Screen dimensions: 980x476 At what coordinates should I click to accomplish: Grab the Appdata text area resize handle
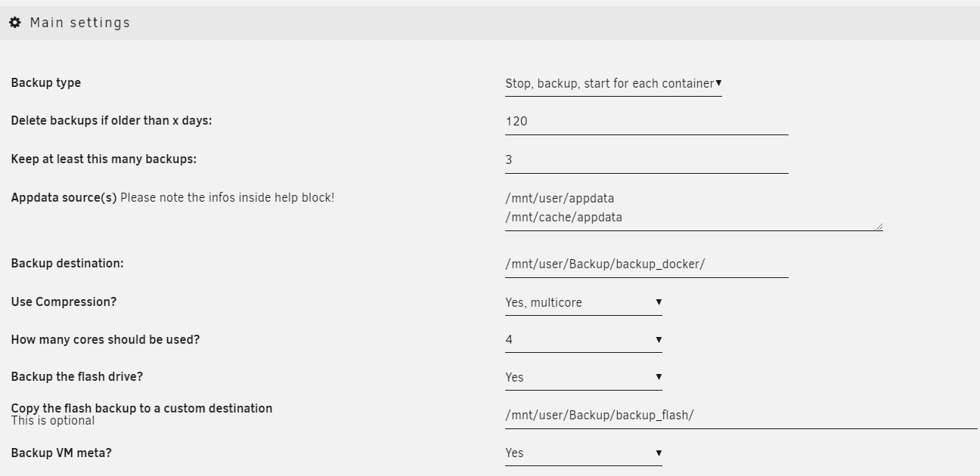tap(879, 226)
